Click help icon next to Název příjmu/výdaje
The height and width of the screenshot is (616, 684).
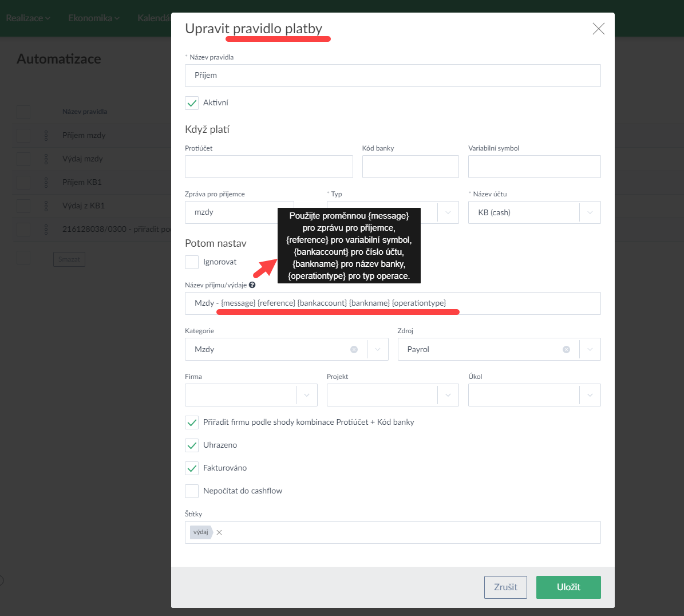(252, 285)
